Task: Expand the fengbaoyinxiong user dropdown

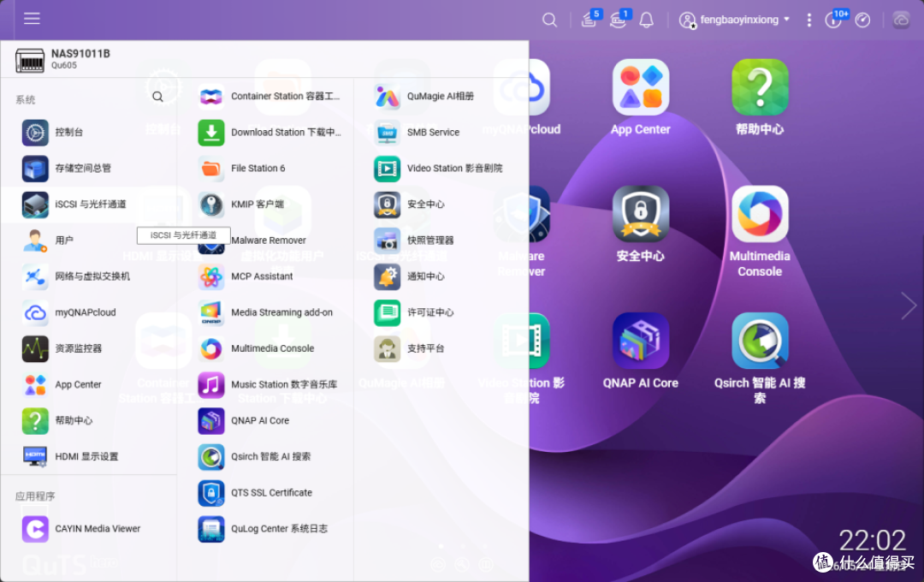Action: pos(734,20)
